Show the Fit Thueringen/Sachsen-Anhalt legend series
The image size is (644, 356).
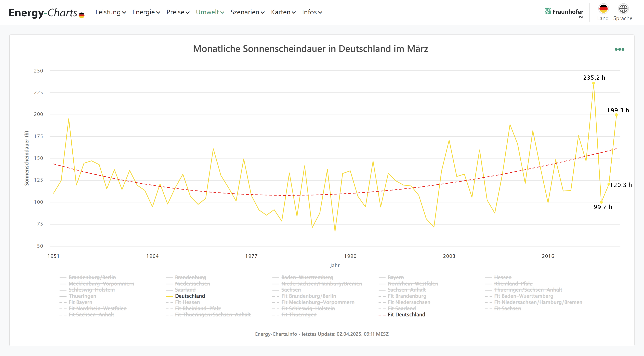(208, 314)
